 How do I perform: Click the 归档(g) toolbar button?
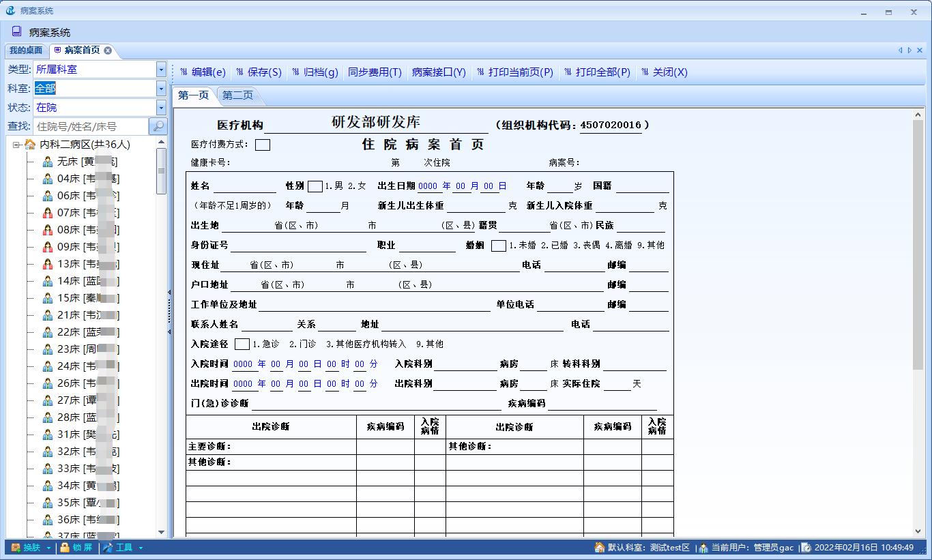click(x=315, y=72)
